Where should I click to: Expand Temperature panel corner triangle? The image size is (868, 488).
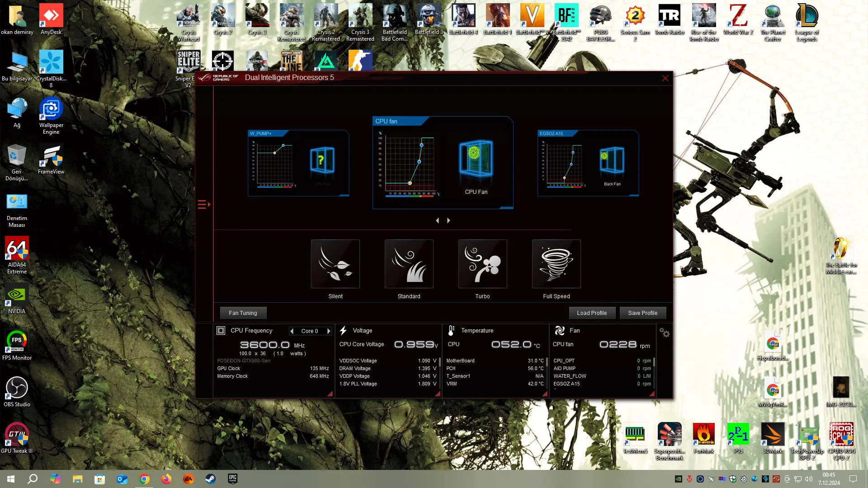coord(545,394)
